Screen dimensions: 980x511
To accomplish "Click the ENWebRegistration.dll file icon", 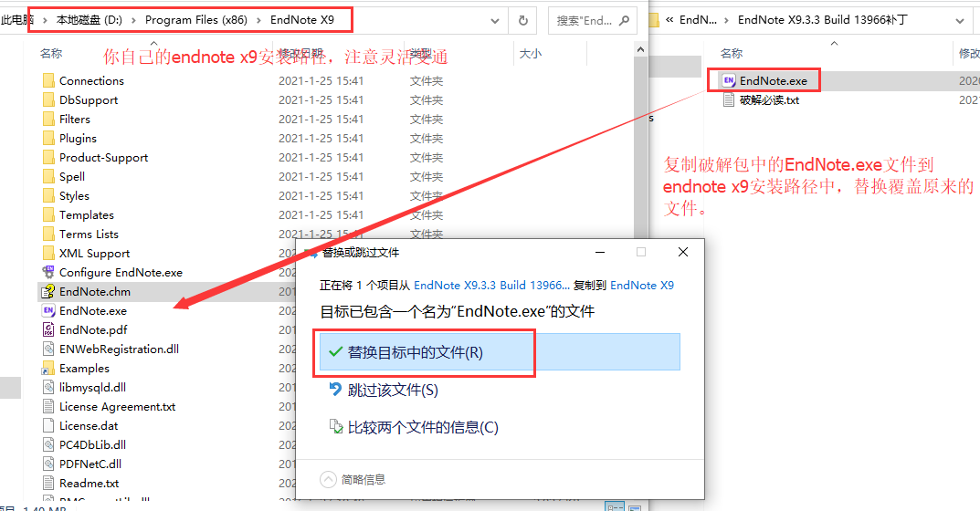I will click(x=48, y=349).
